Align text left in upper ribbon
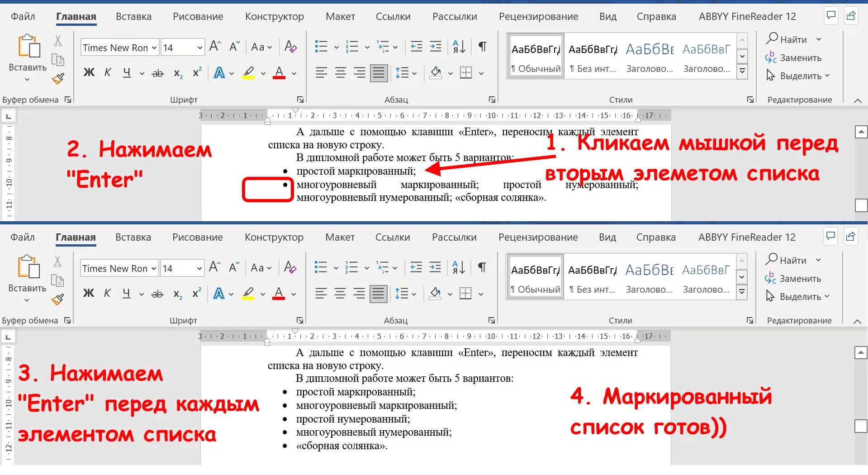The height and width of the screenshot is (475, 868). [321, 72]
